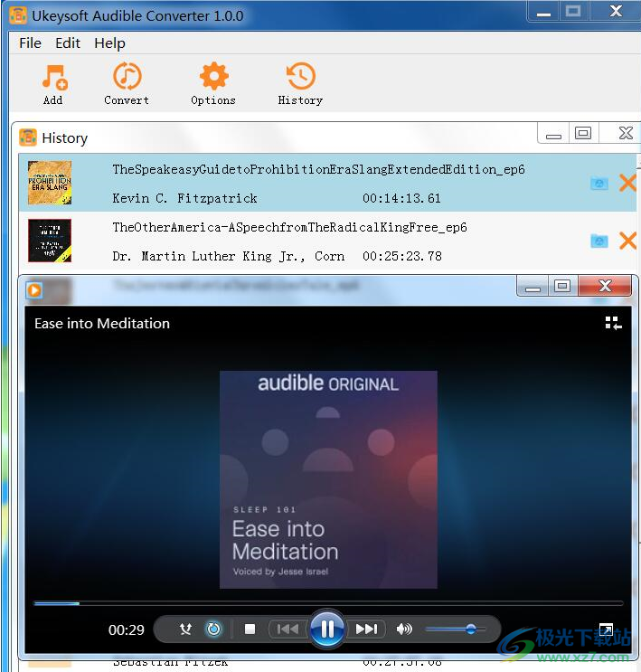This screenshot has height=672, width=641.
Task: Click the History panel app icon
Action: (28, 137)
